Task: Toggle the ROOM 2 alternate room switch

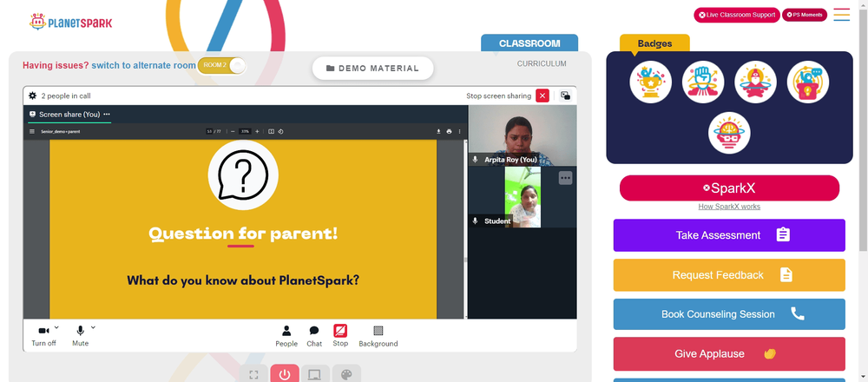Action: pyautogui.click(x=220, y=65)
